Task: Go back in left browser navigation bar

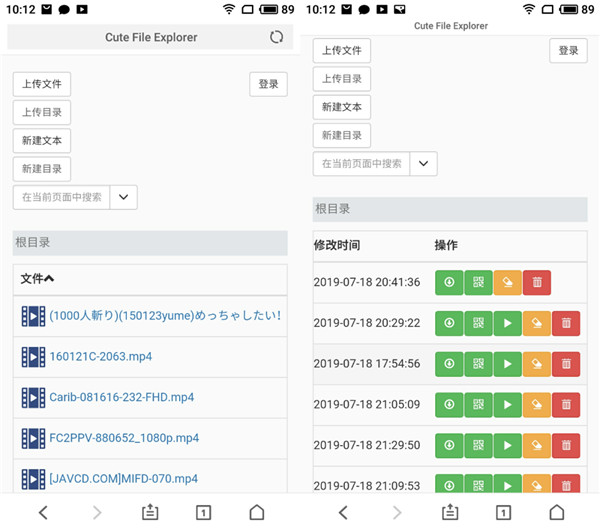Action: [43, 513]
